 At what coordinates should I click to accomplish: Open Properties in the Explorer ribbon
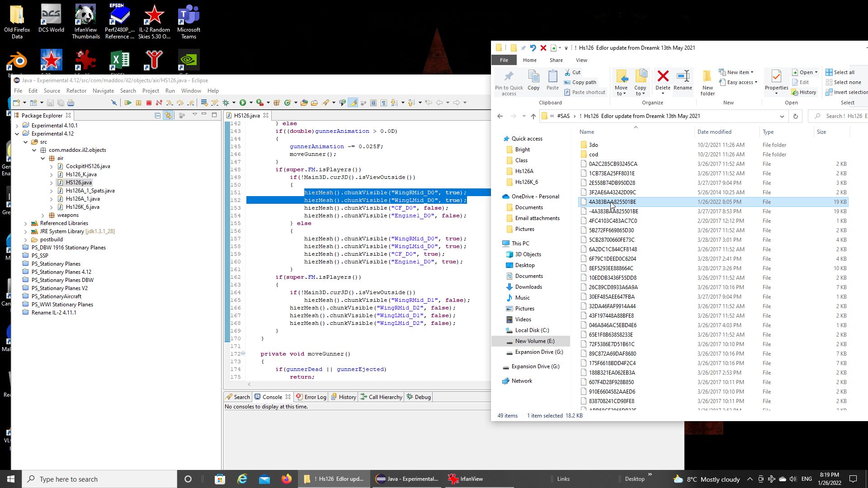point(776,77)
